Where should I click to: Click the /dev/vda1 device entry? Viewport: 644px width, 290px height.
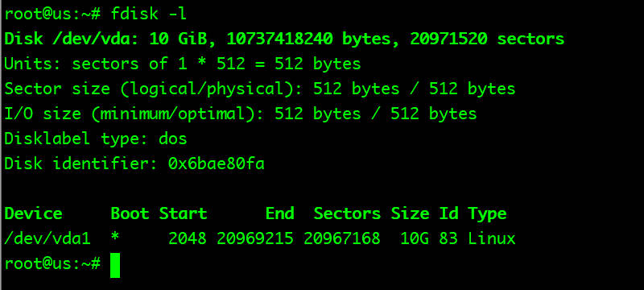(47, 238)
